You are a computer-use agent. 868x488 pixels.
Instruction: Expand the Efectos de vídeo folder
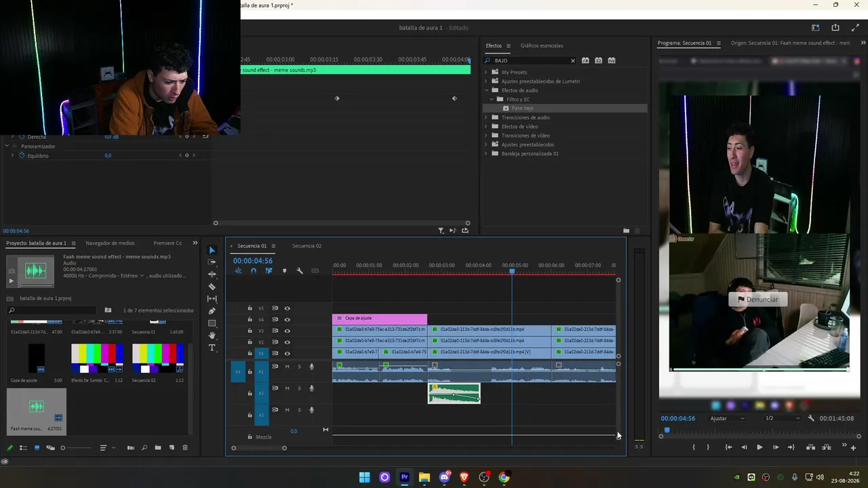[486, 126]
